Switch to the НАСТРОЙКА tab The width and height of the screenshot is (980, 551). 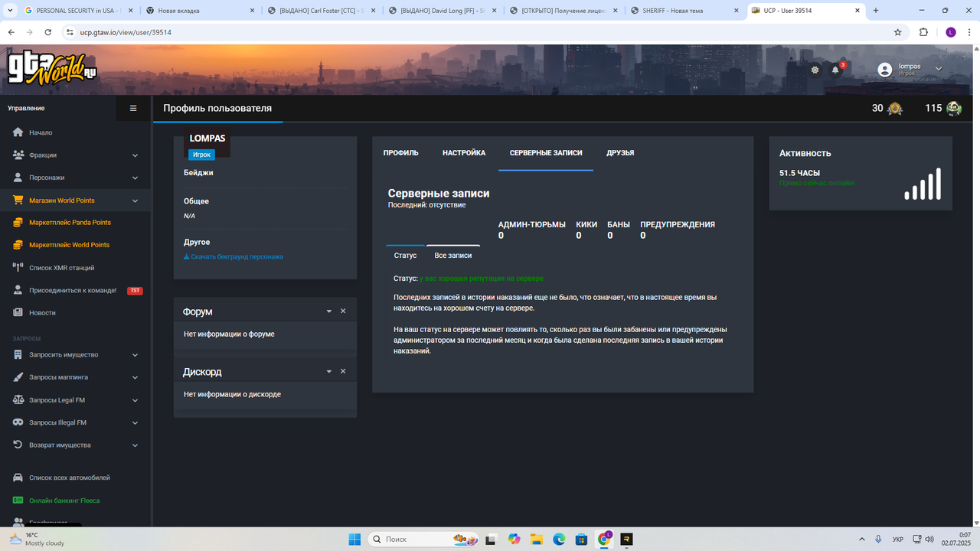pyautogui.click(x=464, y=153)
